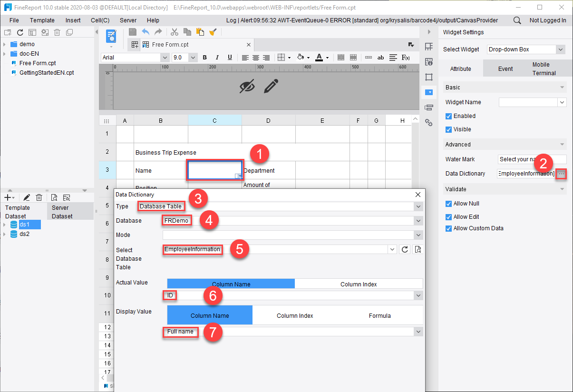
Task: Refresh the template file tree
Action: [x=20, y=32]
